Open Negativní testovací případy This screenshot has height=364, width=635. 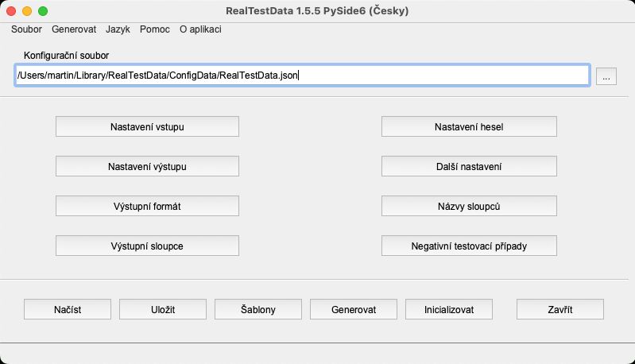tap(469, 246)
